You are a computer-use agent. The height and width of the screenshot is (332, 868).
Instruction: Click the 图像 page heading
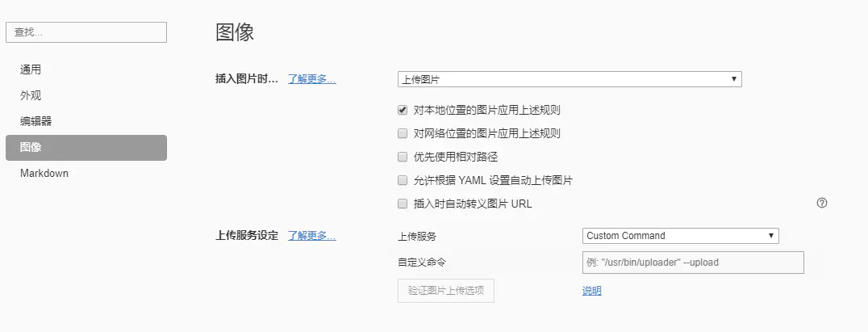point(235,33)
